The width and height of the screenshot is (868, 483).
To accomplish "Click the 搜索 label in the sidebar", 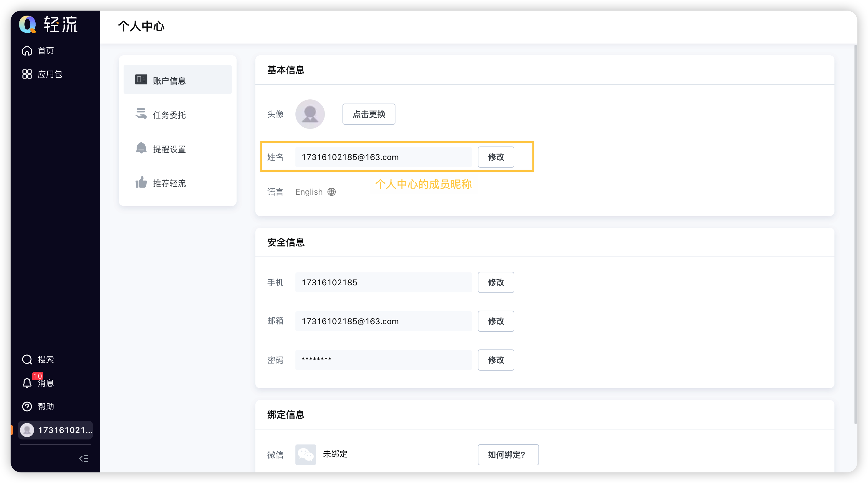I will [46, 360].
